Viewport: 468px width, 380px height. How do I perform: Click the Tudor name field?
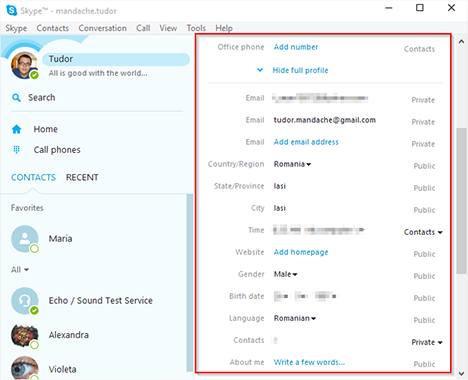tap(116, 59)
